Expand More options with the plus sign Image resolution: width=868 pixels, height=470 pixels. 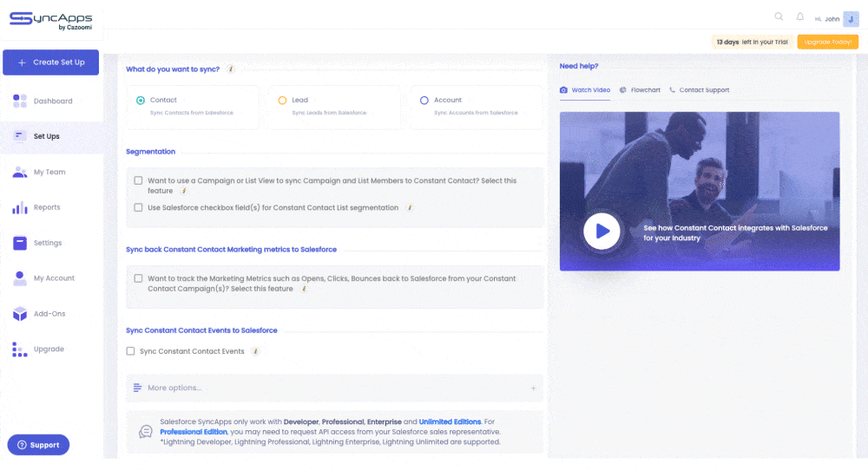point(533,388)
